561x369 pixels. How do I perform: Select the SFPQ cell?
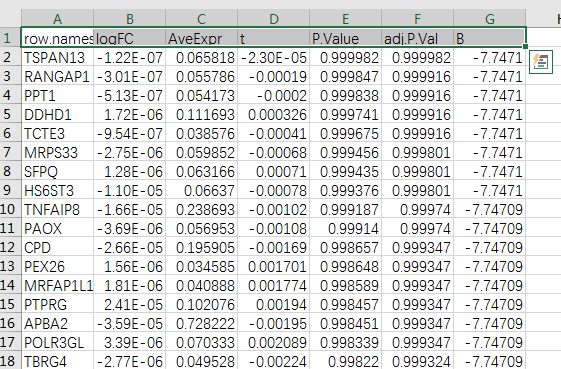(57, 171)
